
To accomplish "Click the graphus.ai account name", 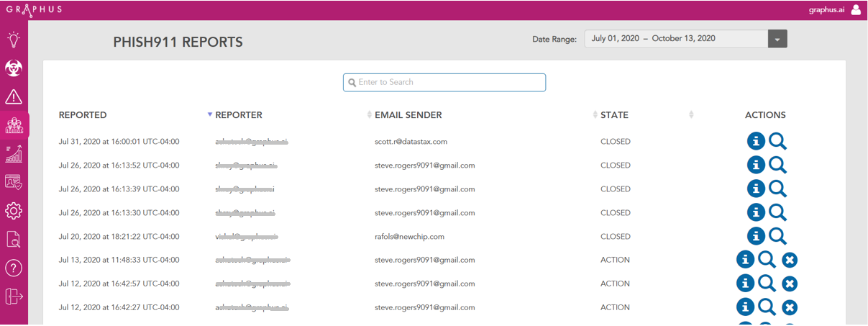I will tap(827, 10).
